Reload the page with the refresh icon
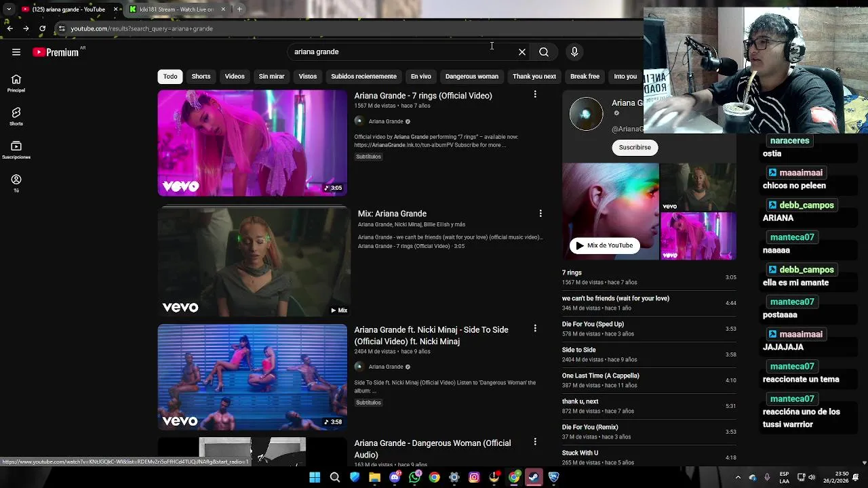Image resolution: width=868 pixels, height=488 pixels. pos(42,28)
